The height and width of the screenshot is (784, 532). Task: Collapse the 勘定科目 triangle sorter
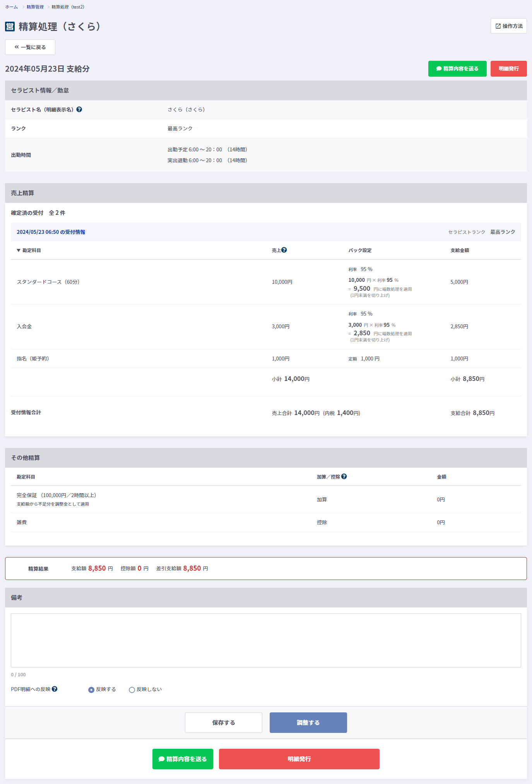click(19, 250)
